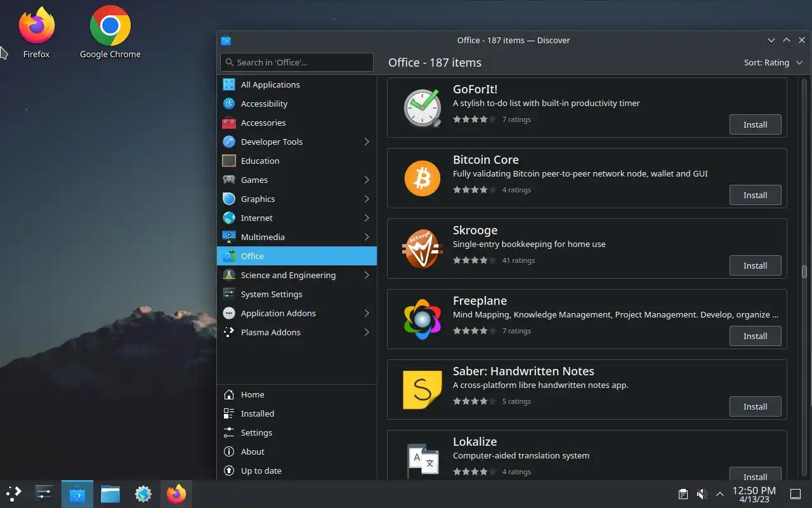Expand Games subcategories arrow
This screenshot has height=508, width=812.
(x=367, y=180)
